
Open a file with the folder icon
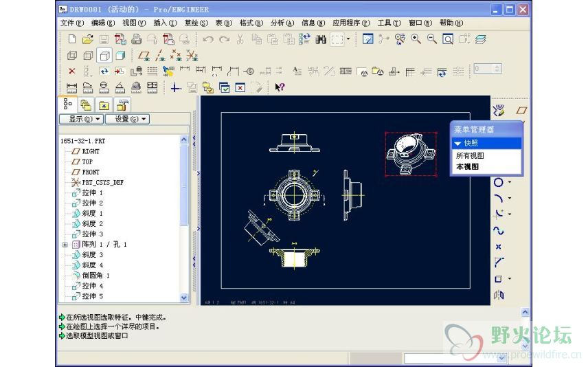pos(88,39)
